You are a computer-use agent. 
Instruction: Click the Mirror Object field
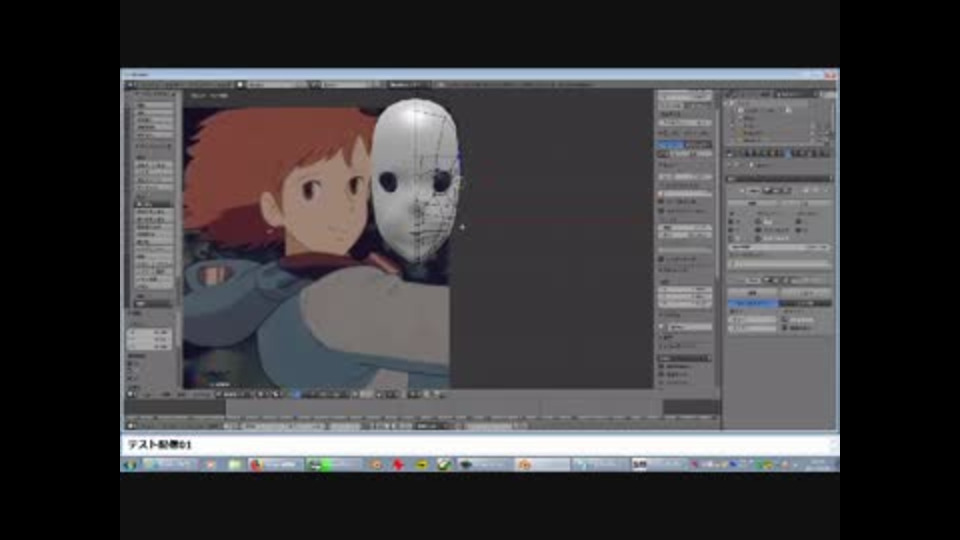tap(780, 264)
